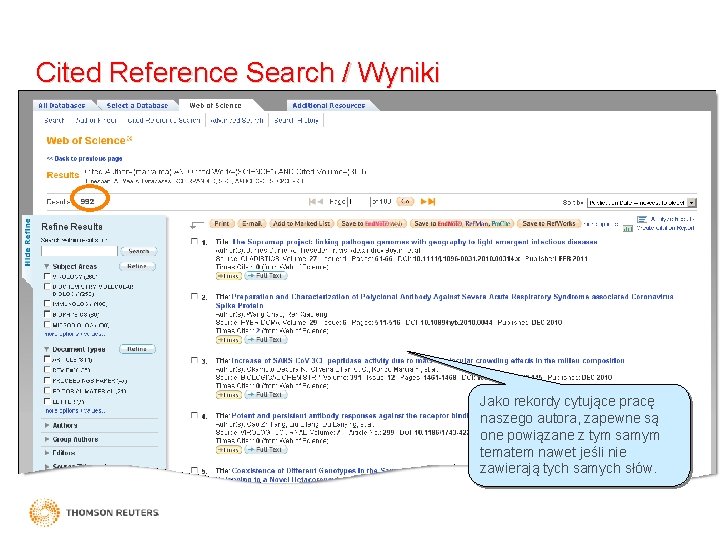Open the Cited Reference Search subtab

click(164, 120)
